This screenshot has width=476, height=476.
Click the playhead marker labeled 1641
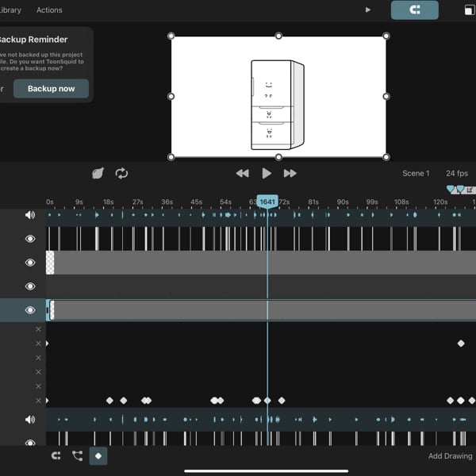pyautogui.click(x=267, y=202)
